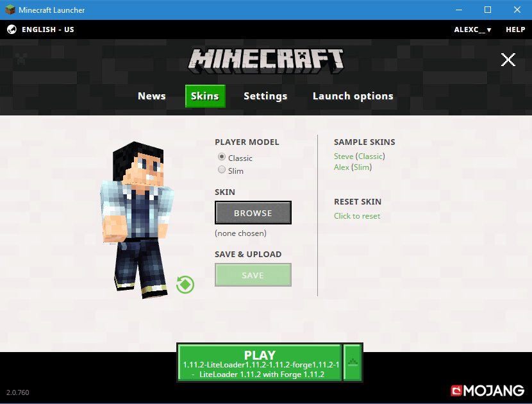Close the Minecraft Launcher window
Image resolution: width=532 pixels, height=404 pixels.
tap(517, 10)
